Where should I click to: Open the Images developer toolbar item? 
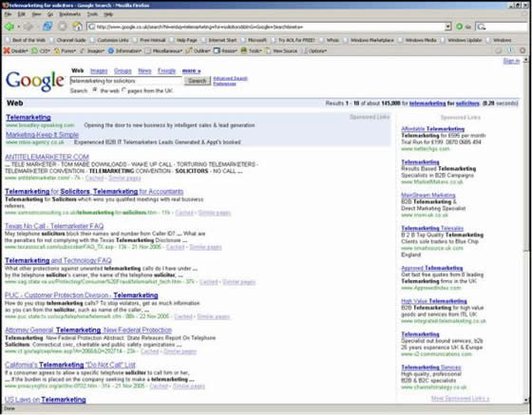point(92,51)
